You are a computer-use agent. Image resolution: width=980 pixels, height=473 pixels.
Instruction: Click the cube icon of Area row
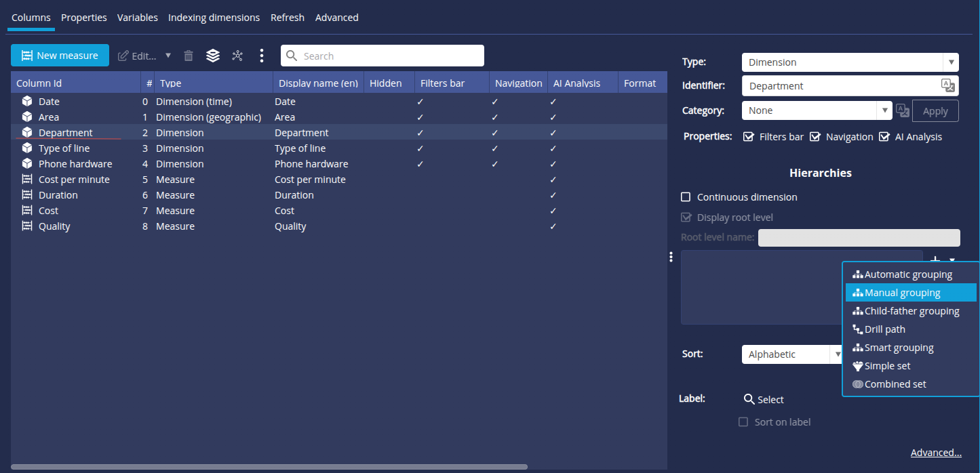(27, 117)
